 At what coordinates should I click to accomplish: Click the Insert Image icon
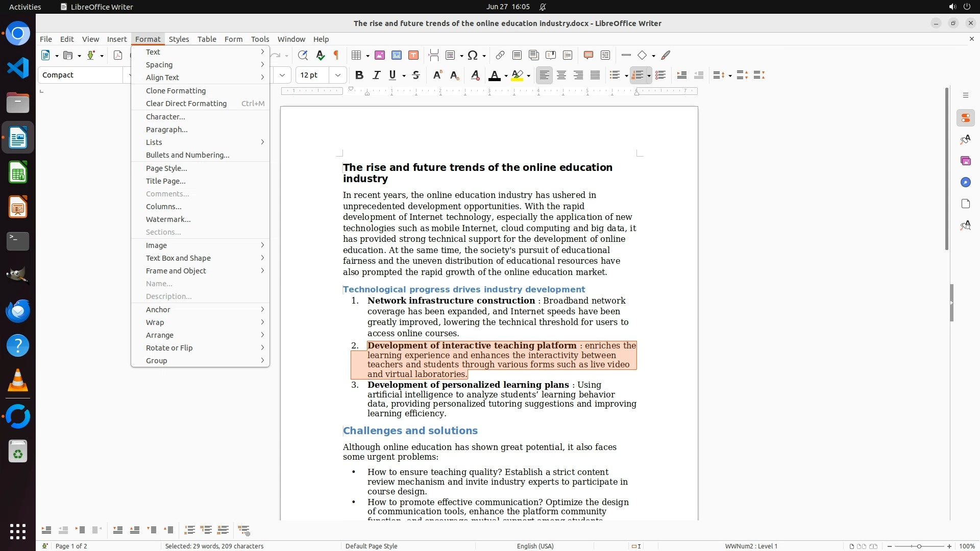point(380,55)
